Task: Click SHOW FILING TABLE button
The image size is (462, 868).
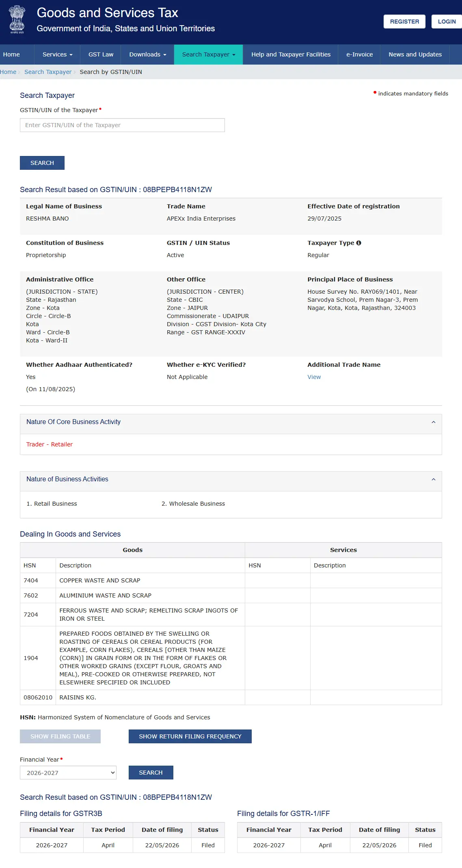Action: pos(60,736)
